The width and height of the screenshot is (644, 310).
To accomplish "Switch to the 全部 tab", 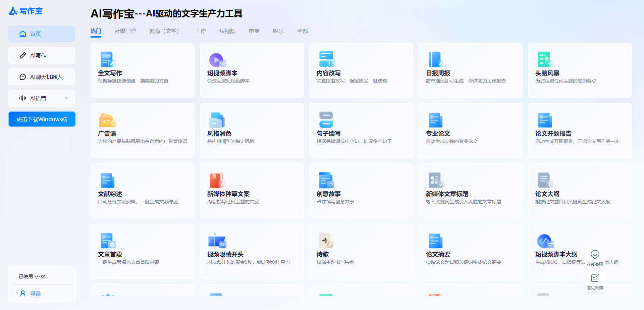I will pyautogui.click(x=303, y=31).
